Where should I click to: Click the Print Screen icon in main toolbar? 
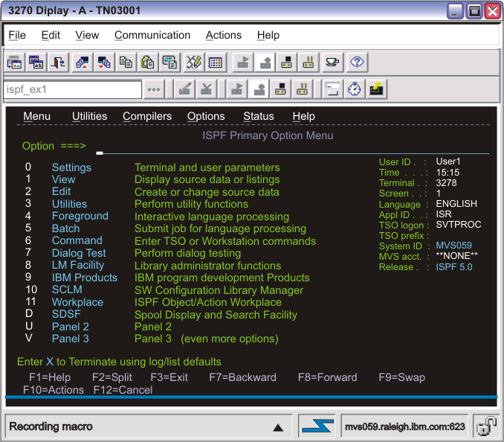point(14,62)
